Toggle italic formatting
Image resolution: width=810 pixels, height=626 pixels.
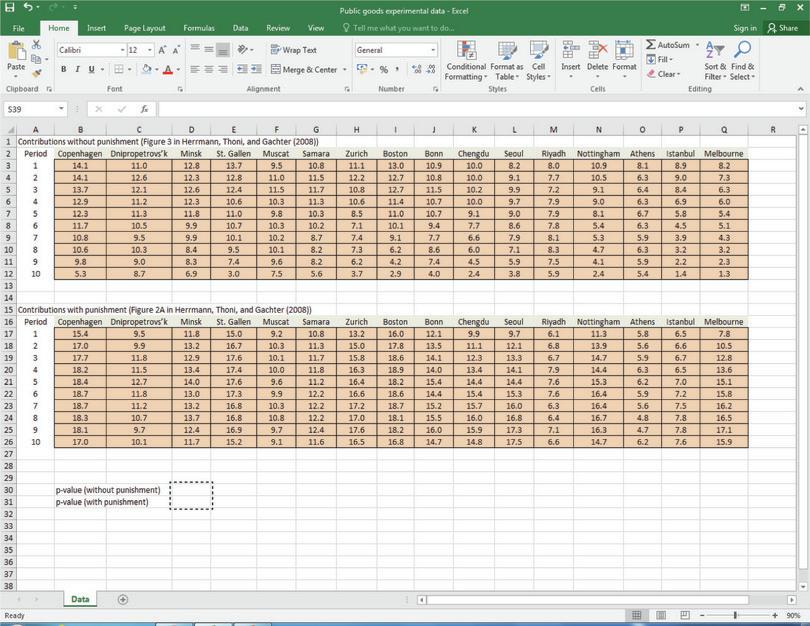(x=76, y=71)
